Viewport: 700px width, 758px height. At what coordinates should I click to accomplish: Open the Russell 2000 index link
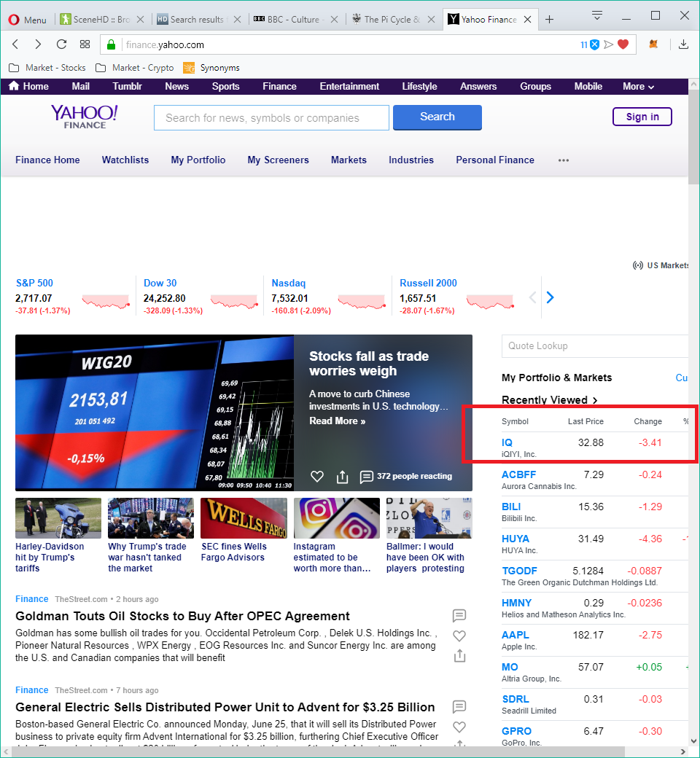coord(428,283)
